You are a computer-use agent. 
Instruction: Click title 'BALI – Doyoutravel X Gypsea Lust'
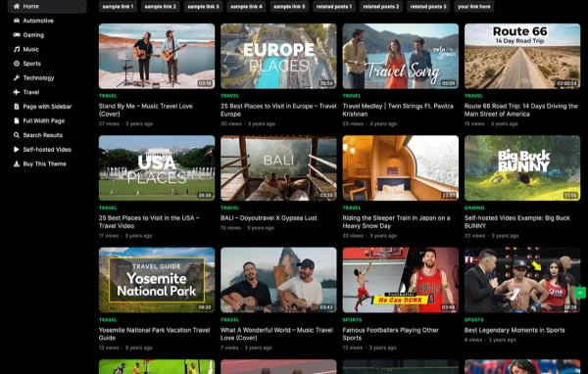coord(269,217)
